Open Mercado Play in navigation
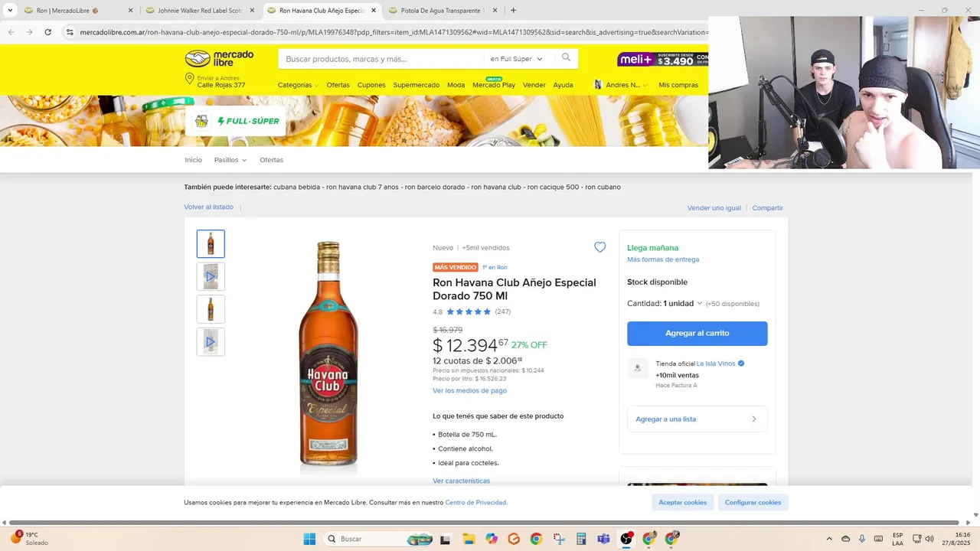The width and height of the screenshot is (980, 551). [x=494, y=85]
